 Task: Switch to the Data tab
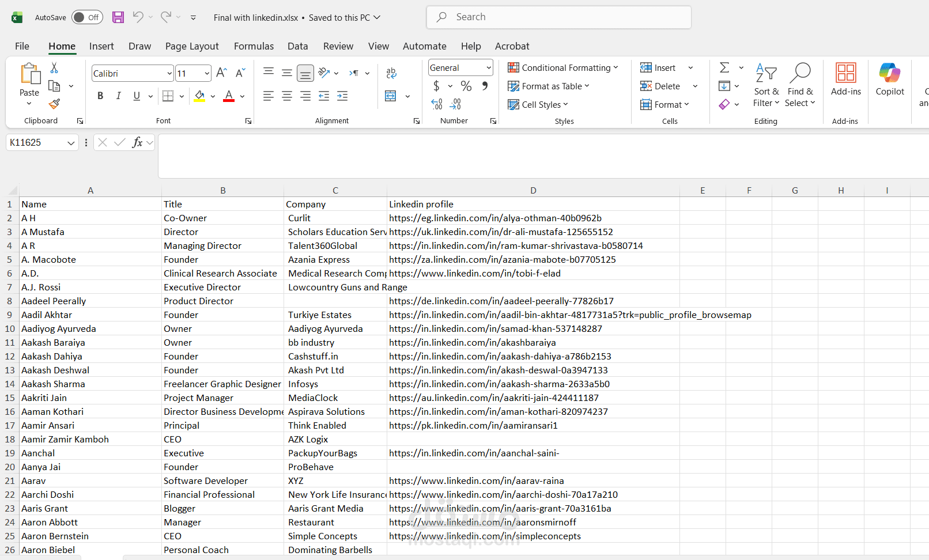(x=297, y=46)
